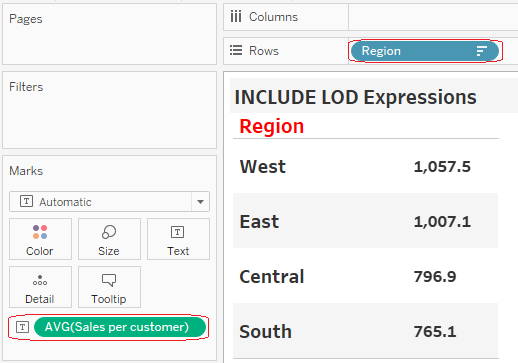Select the AVG(Sales per customer) pill
This screenshot has height=363, width=518.
click(x=120, y=327)
